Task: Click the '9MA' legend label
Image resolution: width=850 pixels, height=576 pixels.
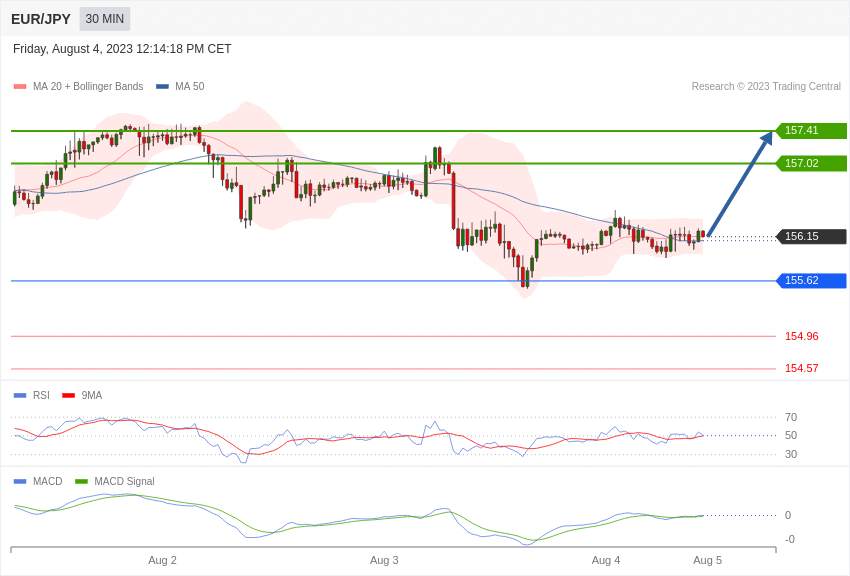Action: [x=92, y=396]
